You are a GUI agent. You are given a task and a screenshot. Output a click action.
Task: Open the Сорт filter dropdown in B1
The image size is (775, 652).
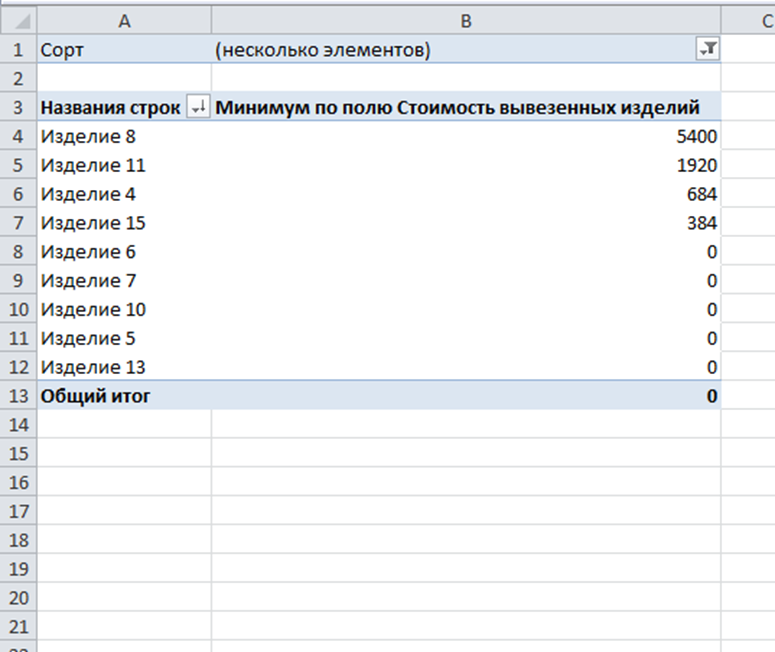point(707,49)
